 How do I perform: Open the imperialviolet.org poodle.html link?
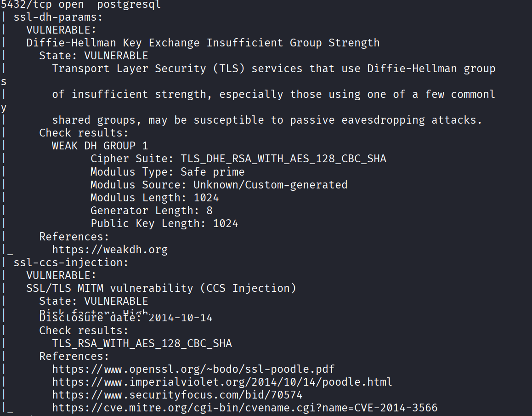point(222,382)
